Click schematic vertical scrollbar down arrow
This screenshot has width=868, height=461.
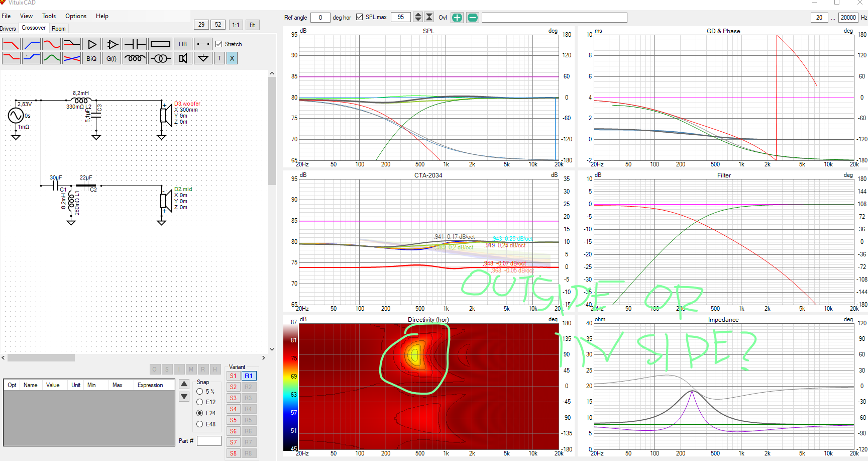(272, 349)
